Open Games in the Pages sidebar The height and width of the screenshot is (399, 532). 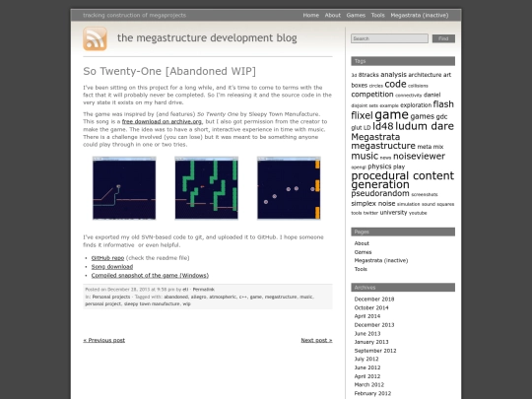(x=363, y=252)
